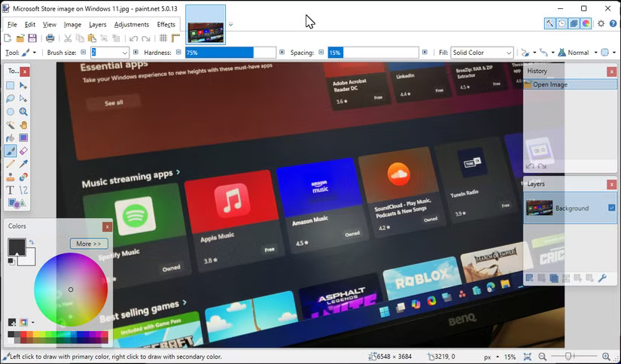
Task: Open Settings gear icon
Action: [x=601, y=24]
